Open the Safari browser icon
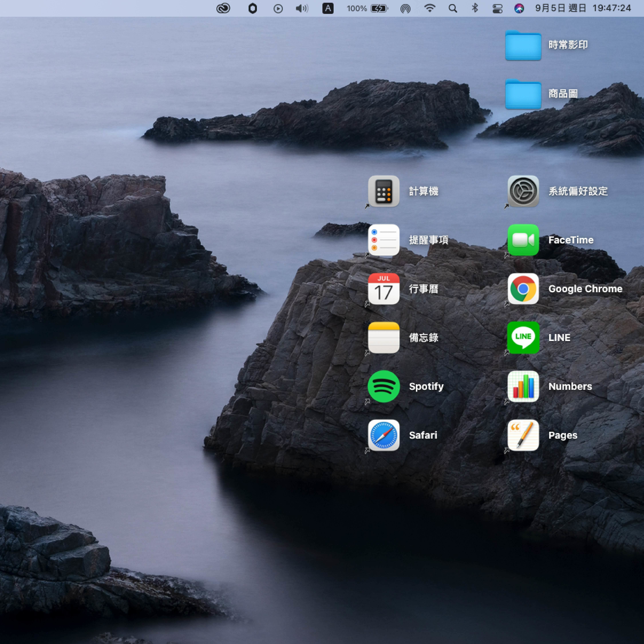 click(x=384, y=435)
